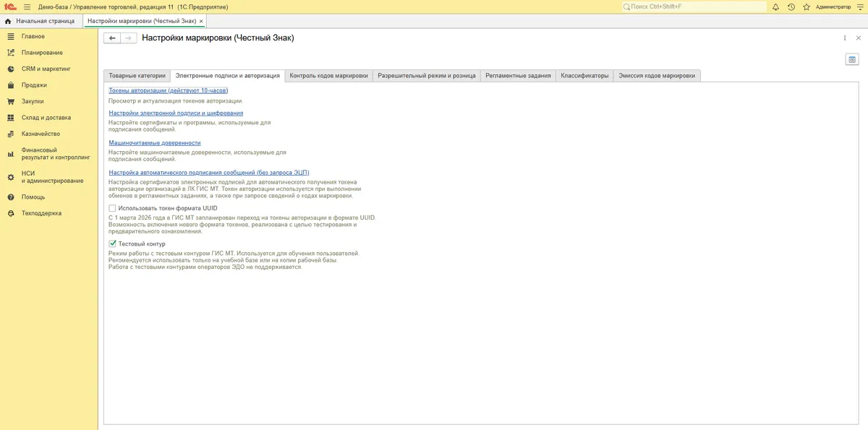
Task: Open the Токены авторизации link
Action: click(169, 91)
